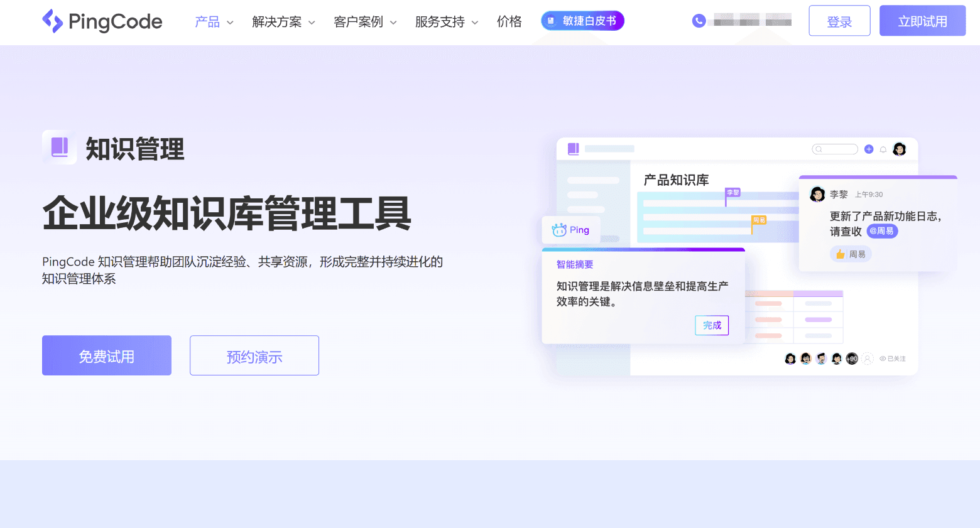Viewport: 980px width, 528px height.
Task: Expand the 解决方案 dropdown menu
Action: click(x=283, y=22)
